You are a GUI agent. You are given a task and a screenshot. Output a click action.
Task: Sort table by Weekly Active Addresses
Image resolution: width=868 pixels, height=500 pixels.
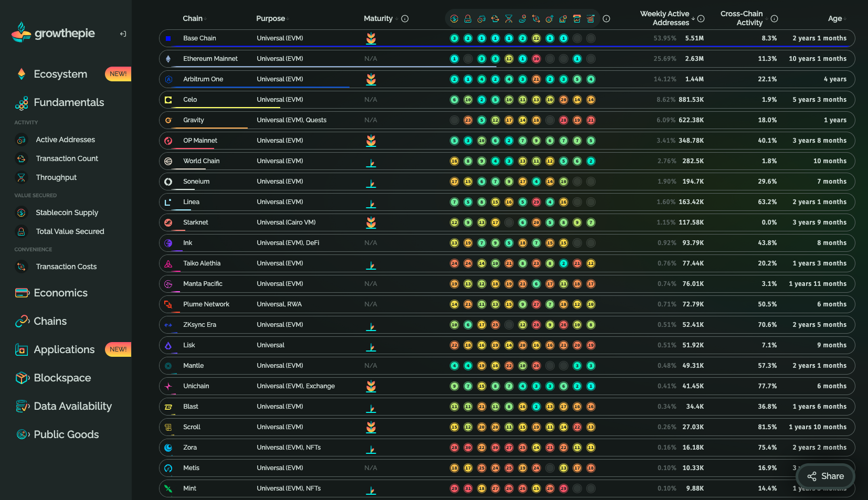coord(664,18)
